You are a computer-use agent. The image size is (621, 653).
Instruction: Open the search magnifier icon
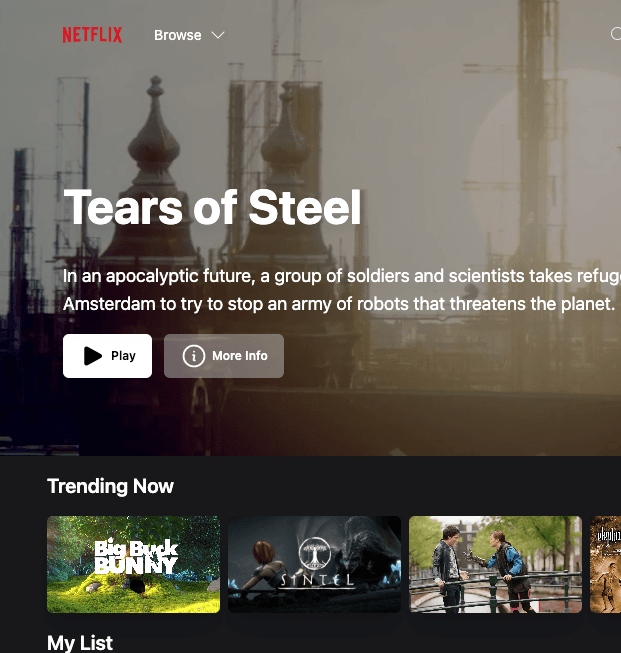point(616,34)
